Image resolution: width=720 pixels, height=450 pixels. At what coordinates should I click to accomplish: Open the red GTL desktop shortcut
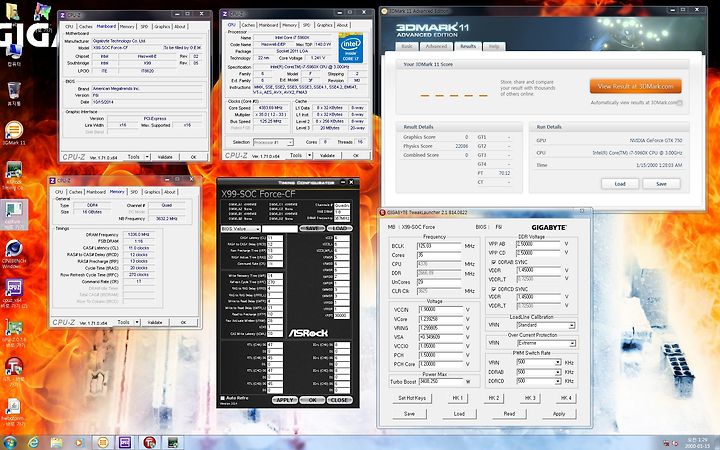click(14, 372)
